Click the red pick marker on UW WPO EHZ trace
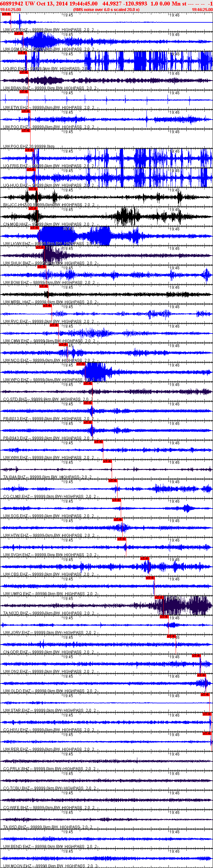 click(81, 364)
